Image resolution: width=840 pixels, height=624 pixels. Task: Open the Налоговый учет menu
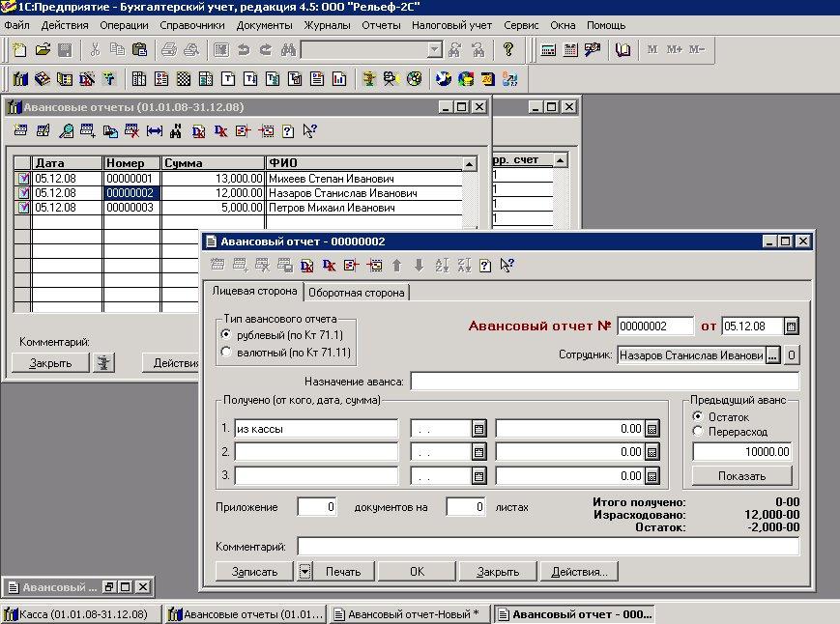pos(451,25)
